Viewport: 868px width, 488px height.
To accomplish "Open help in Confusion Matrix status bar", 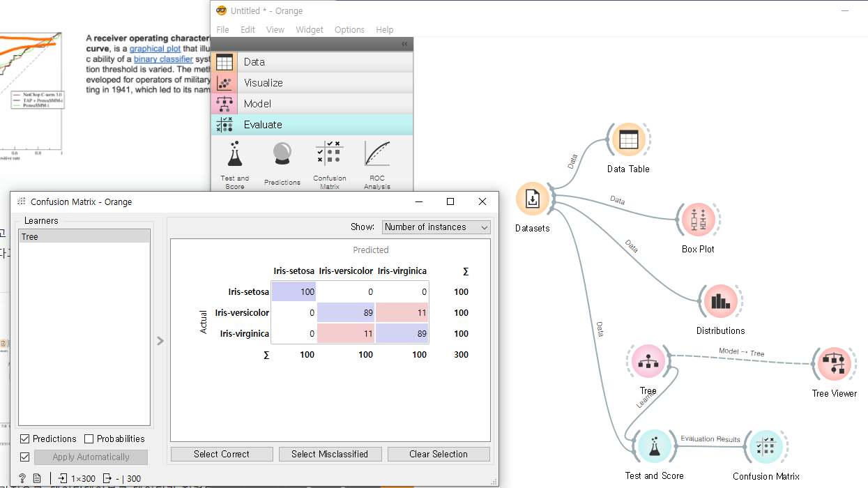I will [22, 478].
